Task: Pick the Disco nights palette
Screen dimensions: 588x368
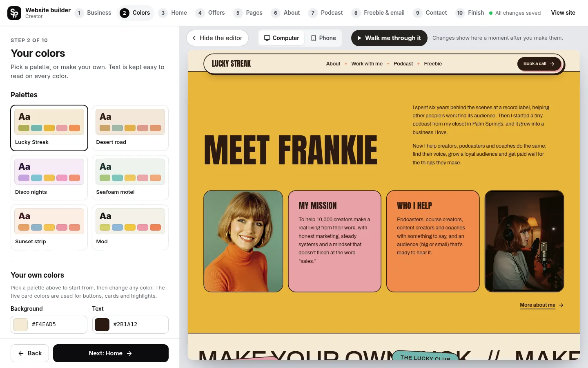Action: coord(49,177)
